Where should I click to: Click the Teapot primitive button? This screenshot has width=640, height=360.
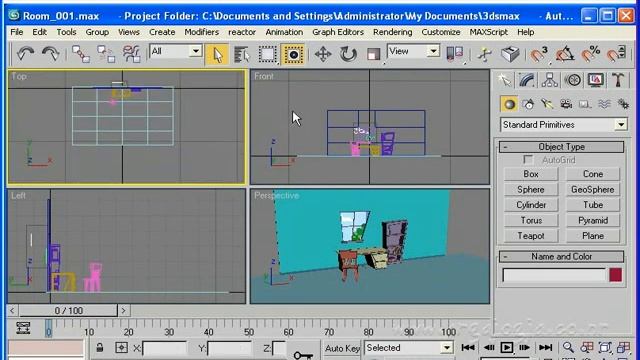click(531, 236)
